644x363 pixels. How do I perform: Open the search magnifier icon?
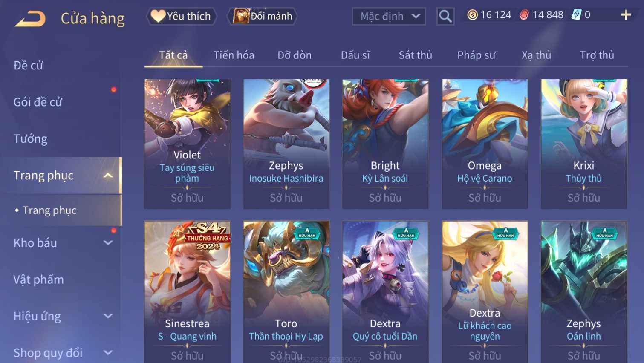tap(445, 17)
